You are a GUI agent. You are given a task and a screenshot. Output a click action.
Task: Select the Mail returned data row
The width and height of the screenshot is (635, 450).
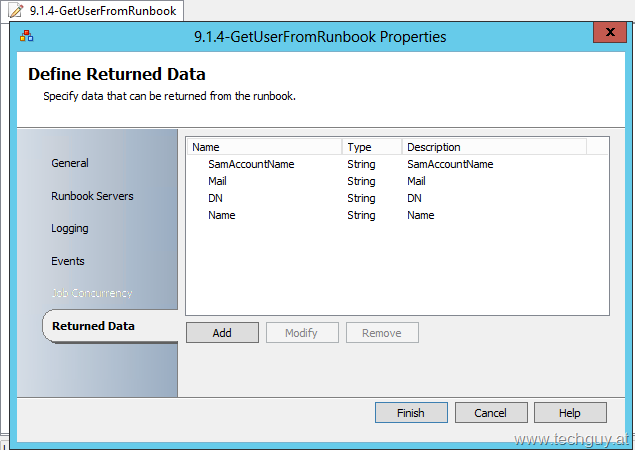[397, 181]
